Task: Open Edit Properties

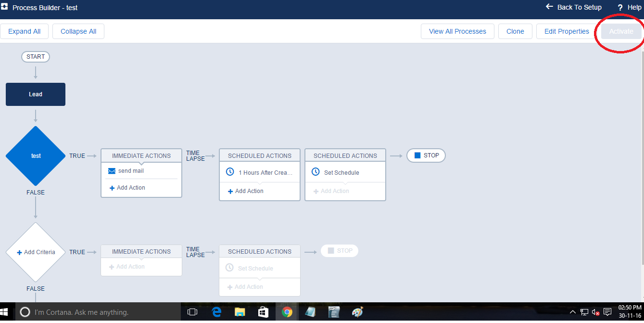Action: [x=567, y=31]
